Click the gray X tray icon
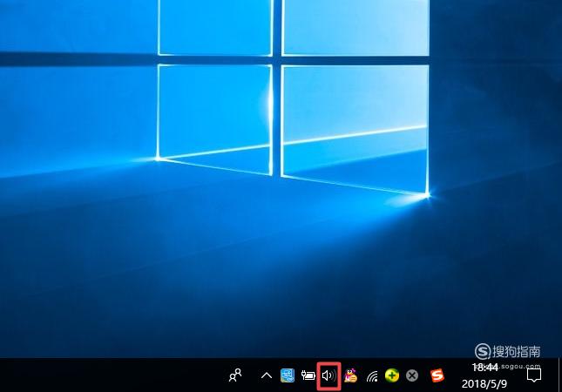Screen dimensions: 562x392 tap(412, 375)
